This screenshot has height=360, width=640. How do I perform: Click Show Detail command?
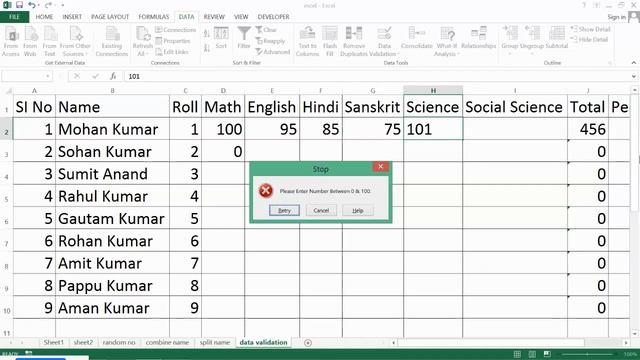click(591, 29)
